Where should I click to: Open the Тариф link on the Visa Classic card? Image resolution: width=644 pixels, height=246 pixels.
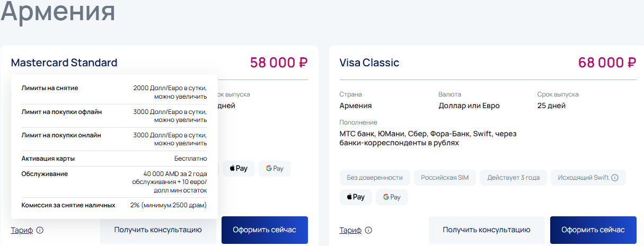tap(350, 230)
